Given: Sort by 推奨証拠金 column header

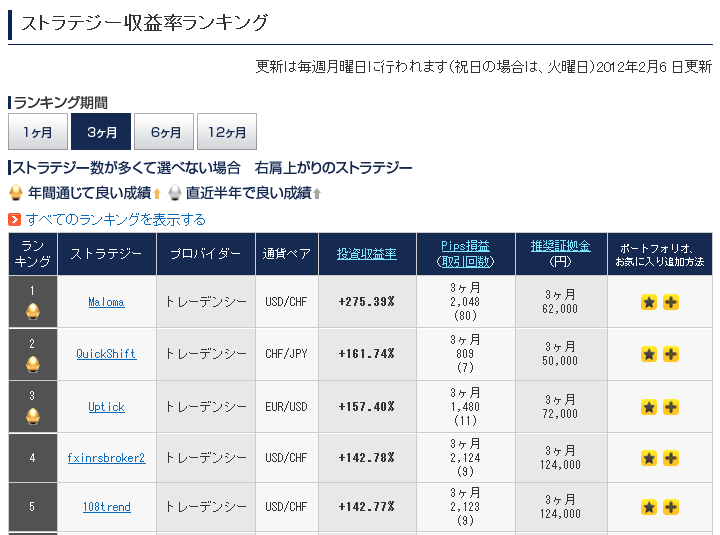Looking at the screenshot, I should point(560,246).
